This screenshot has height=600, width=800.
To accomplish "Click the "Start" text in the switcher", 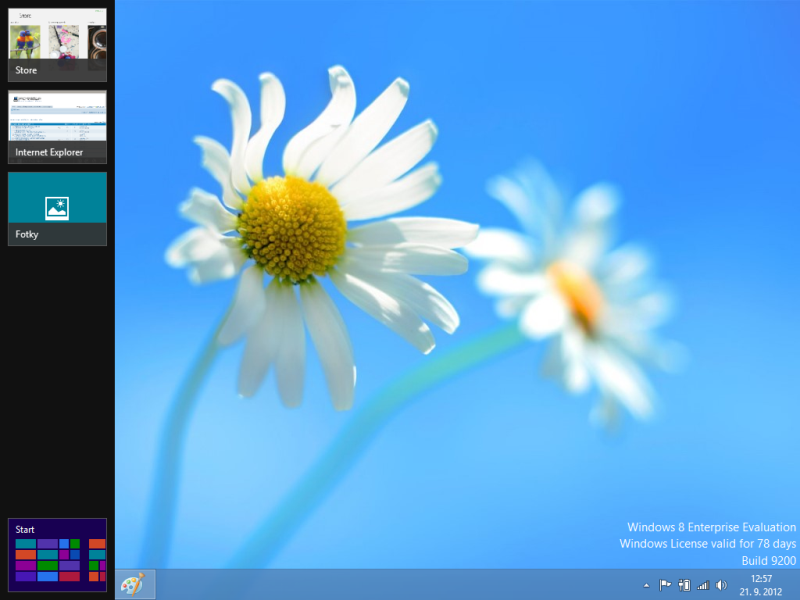I will (25, 529).
